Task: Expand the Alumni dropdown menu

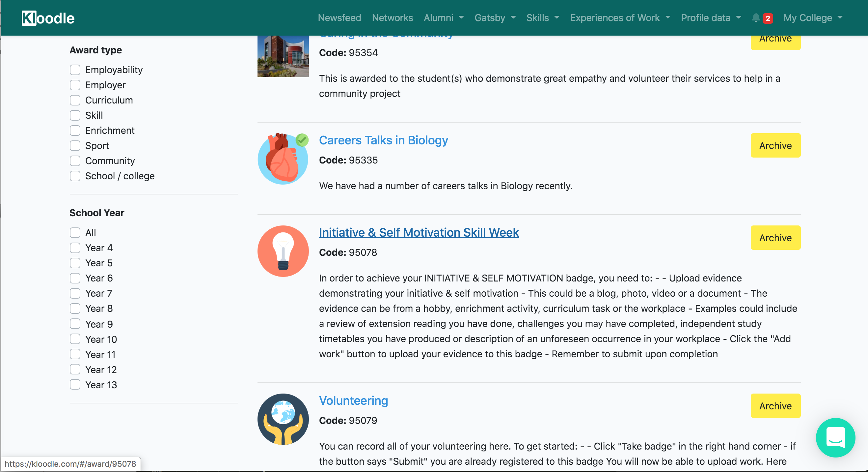Action: (444, 17)
